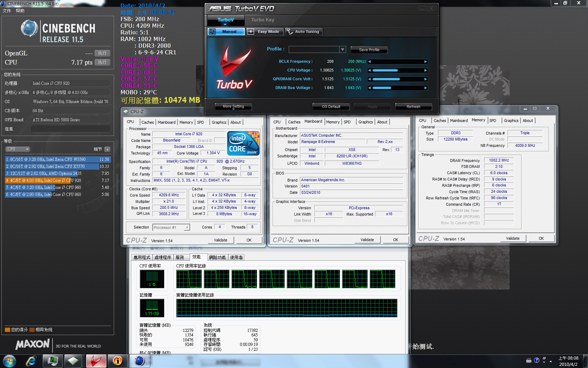Open '網路功能' tab in Task Manager
This screenshot has height=368, width=588.
[217, 258]
